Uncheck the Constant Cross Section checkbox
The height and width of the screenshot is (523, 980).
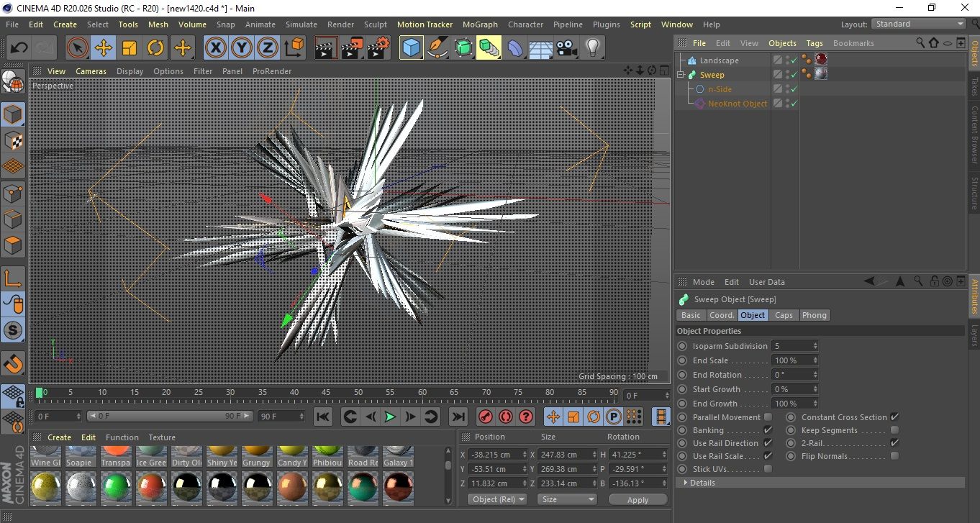click(894, 417)
